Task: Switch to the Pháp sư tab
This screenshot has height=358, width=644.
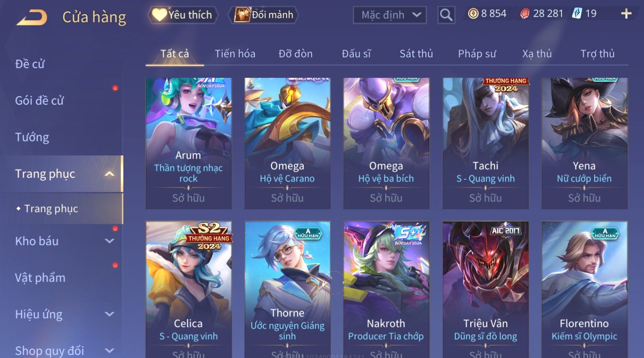Action: point(477,54)
